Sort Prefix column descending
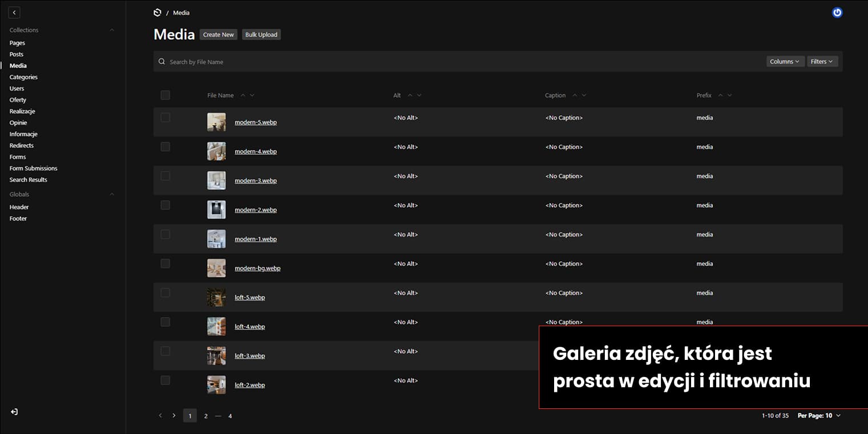The height and width of the screenshot is (434, 868). (x=729, y=95)
